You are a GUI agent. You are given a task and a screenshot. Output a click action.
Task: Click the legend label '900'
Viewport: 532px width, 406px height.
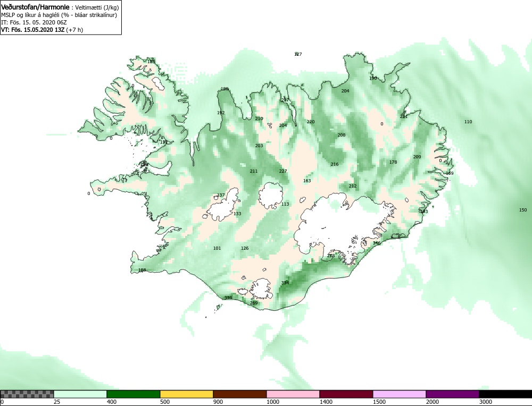pos(218,402)
